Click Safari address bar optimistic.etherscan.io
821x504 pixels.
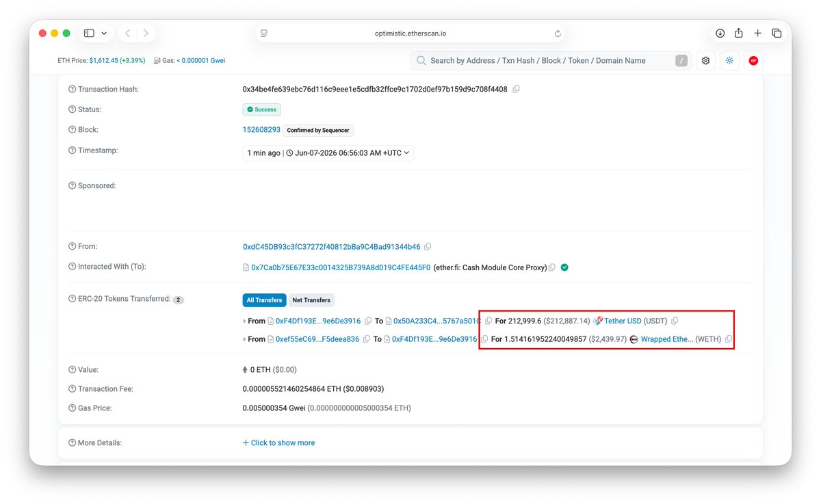click(x=410, y=33)
